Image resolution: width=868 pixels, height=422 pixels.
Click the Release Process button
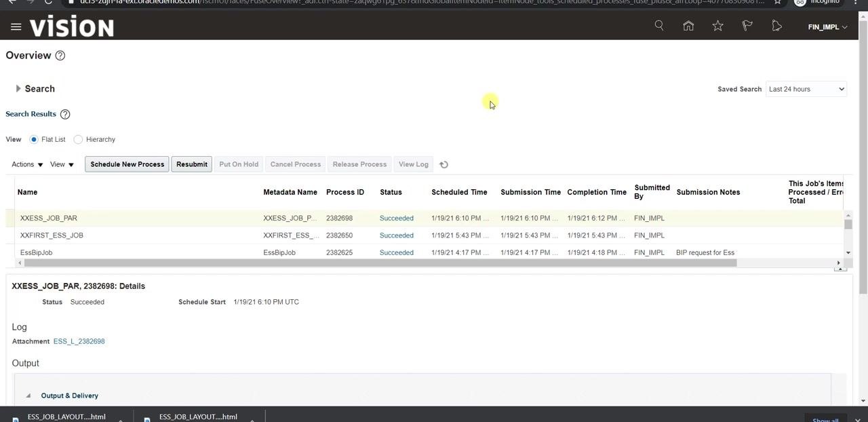click(359, 164)
